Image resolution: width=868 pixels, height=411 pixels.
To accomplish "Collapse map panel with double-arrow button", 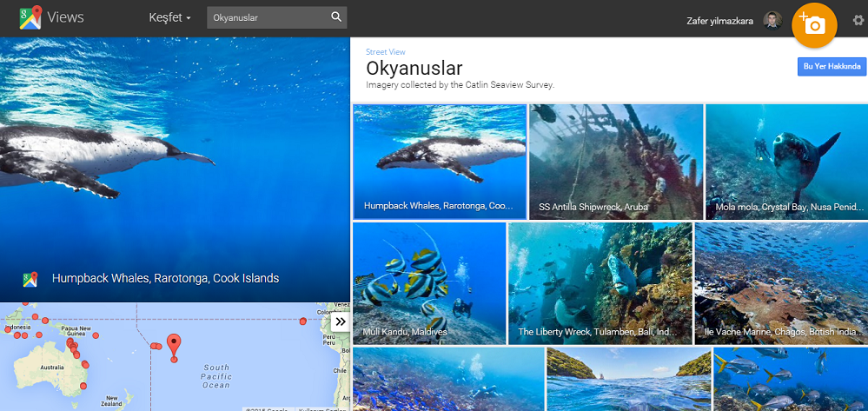I will [x=340, y=322].
